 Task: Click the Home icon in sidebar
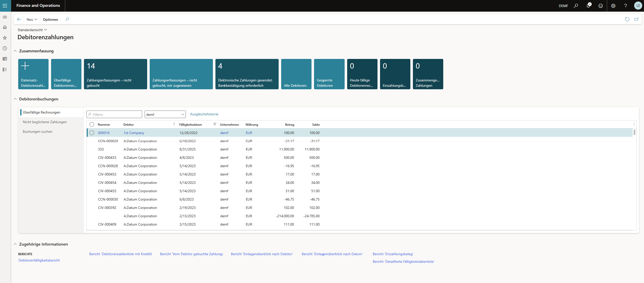tap(5, 27)
